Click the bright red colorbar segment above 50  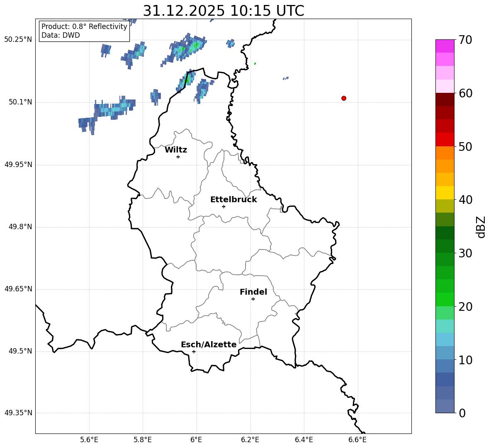pyautogui.click(x=445, y=140)
